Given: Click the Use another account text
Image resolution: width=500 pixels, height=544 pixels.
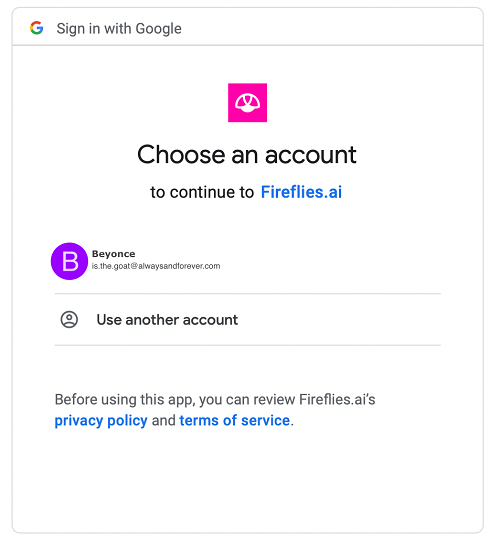Looking at the screenshot, I should 167,320.
